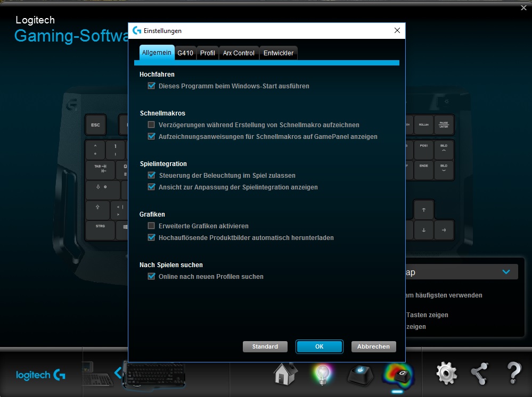532x397 pixels.
Task: Click the Logitech icon in dialog title
Action: [x=137, y=30]
